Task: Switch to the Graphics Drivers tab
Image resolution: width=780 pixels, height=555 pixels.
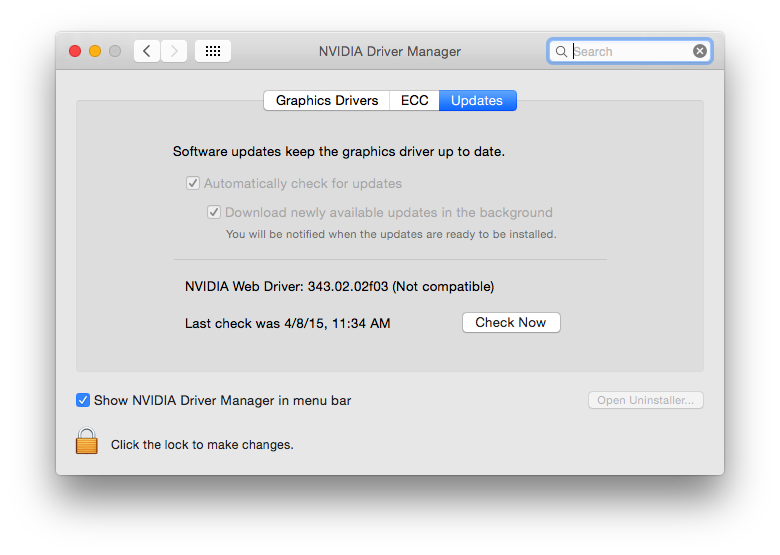Action: click(327, 100)
